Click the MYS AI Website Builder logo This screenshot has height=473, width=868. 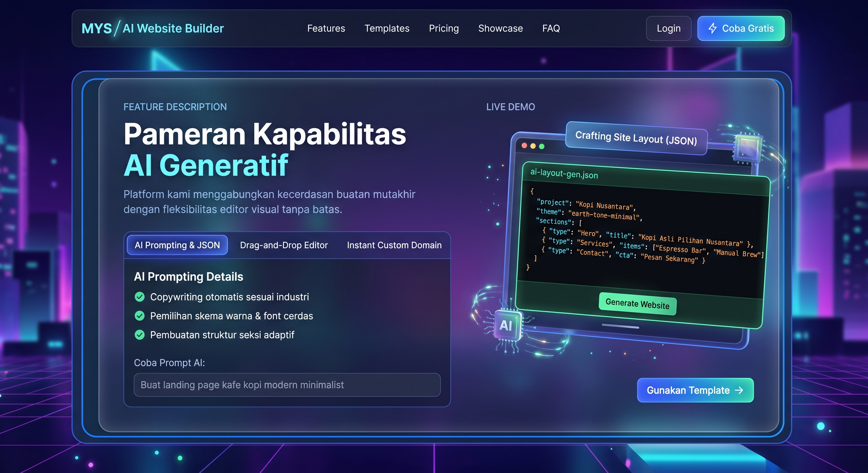(x=153, y=28)
